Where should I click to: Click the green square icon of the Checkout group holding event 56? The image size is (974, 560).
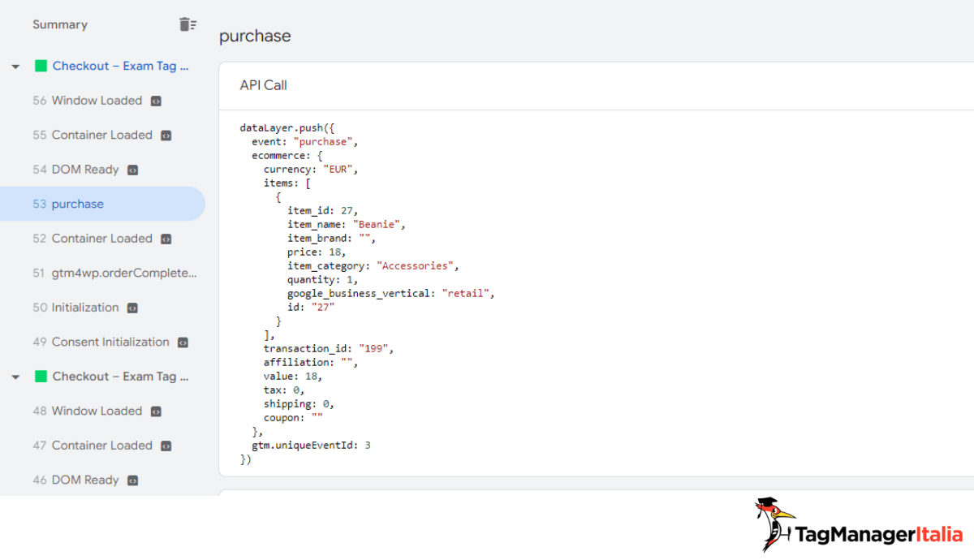point(41,66)
